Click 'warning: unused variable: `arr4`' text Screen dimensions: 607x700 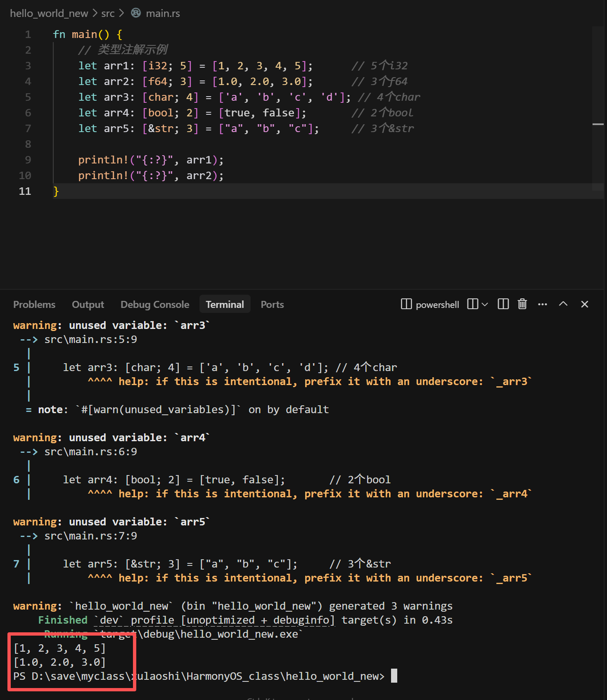point(111,437)
